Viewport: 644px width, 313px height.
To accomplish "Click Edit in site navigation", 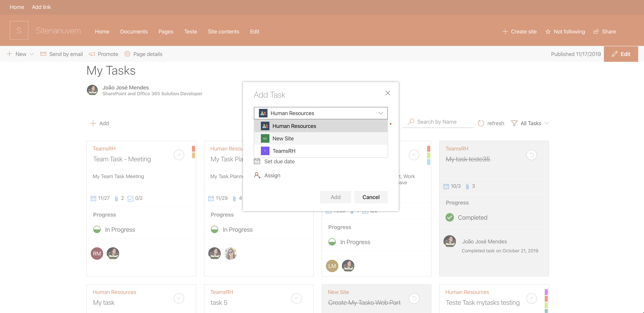I will pos(254,31).
